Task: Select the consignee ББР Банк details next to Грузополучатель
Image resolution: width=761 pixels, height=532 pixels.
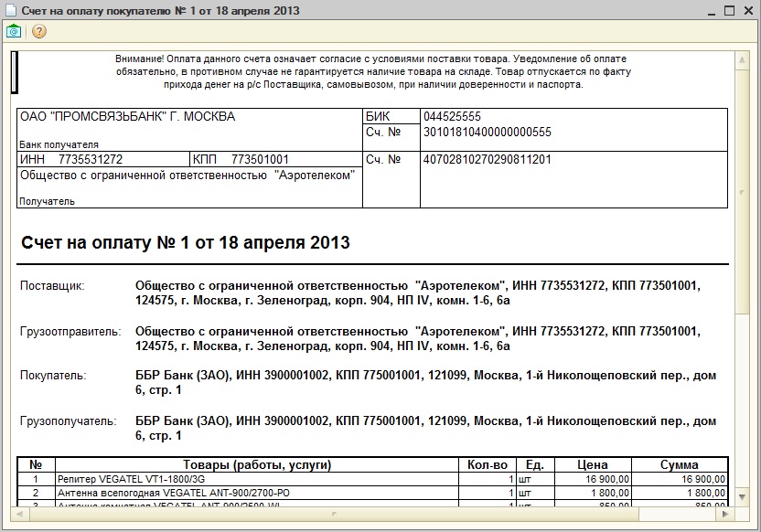Action: coord(425,428)
